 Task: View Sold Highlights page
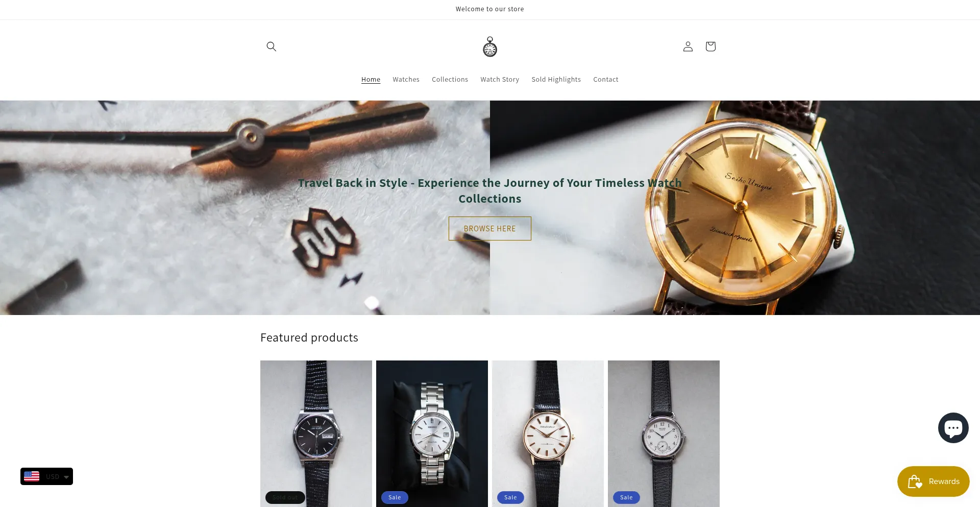tap(556, 79)
